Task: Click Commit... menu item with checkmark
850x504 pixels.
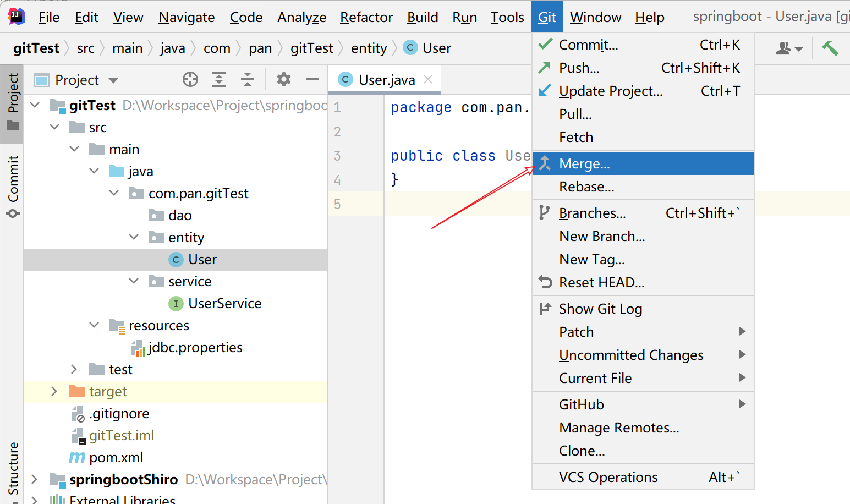Action: [x=588, y=45]
